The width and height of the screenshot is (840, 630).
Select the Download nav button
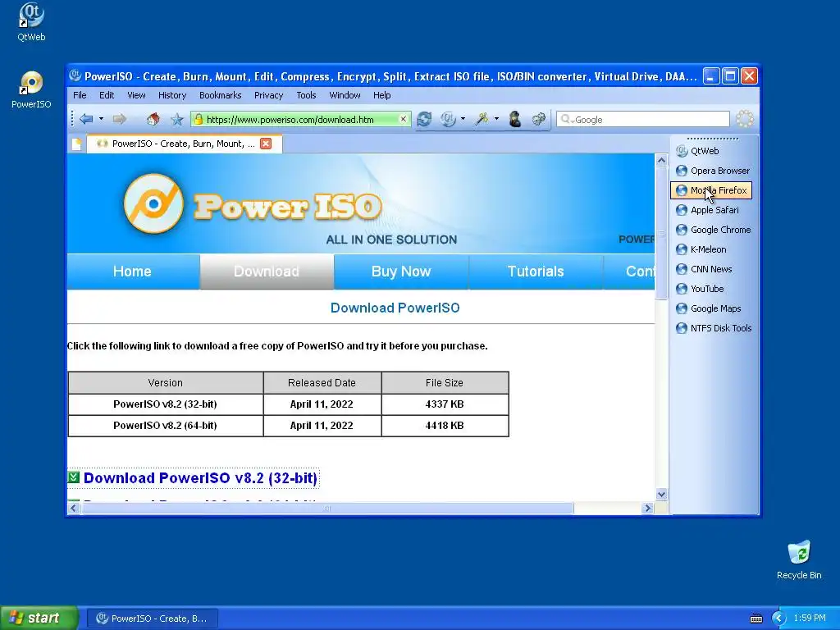pyautogui.click(x=267, y=272)
